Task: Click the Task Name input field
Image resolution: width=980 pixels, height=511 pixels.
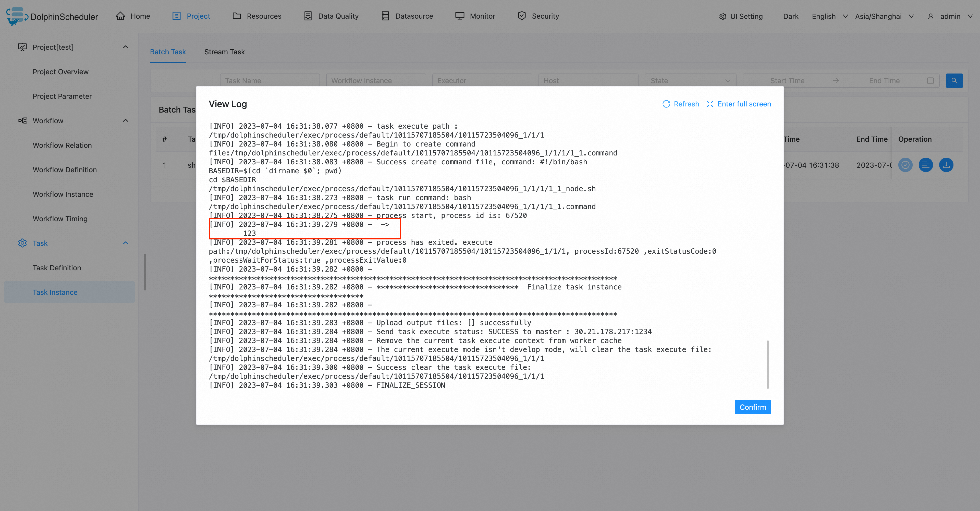Action: click(269, 81)
